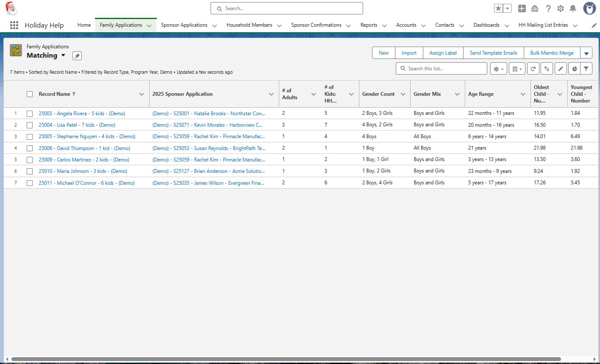600x364 pixels.
Task: Pin the Matching list view
Action: [77, 56]
